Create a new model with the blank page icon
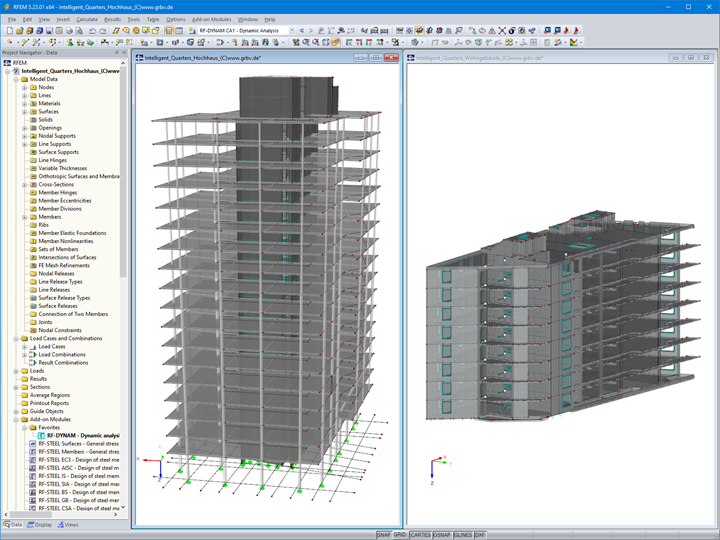This screenshot has height=540, width=720. click(9, 31)
